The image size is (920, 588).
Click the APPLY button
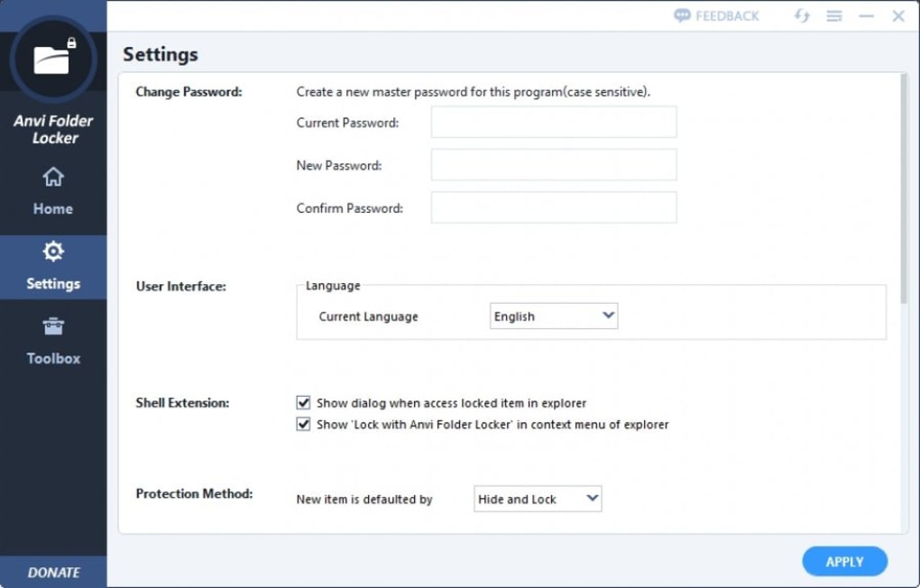[844, 561]
